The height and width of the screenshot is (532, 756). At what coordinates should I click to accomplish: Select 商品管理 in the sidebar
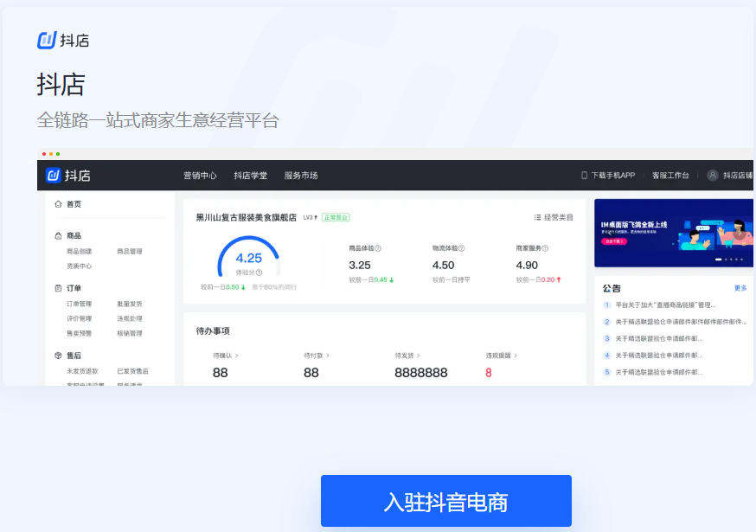(130, 251)
